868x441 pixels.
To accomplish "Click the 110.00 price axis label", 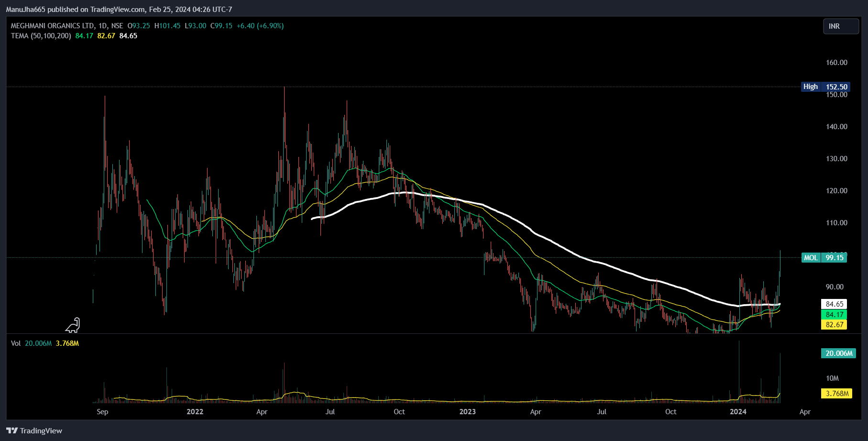I will pos(836,223).
